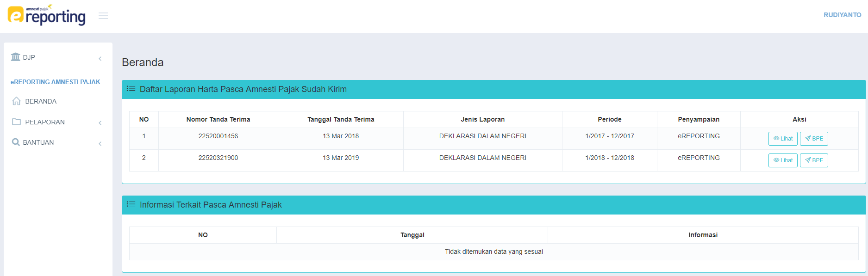This screenshot has width=868, height=276.
Task: Click the Beranda home icon
Action: (x=17, y=101)
